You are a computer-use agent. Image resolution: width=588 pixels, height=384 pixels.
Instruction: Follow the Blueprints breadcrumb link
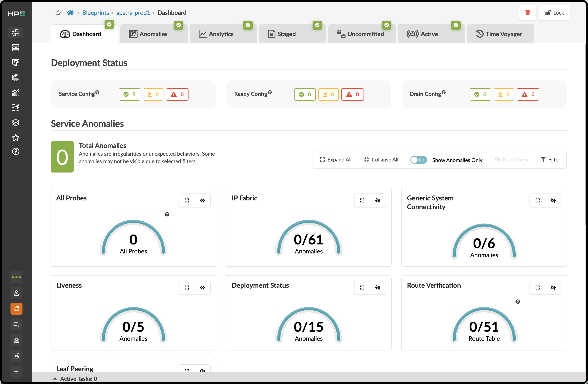pos(96,13)
